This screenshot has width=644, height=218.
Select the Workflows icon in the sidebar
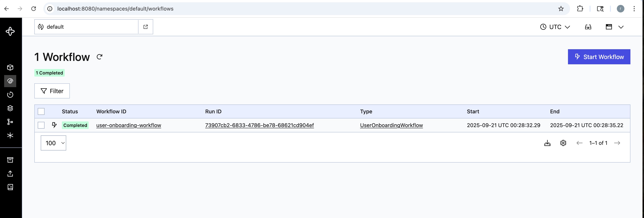[10, 81]
